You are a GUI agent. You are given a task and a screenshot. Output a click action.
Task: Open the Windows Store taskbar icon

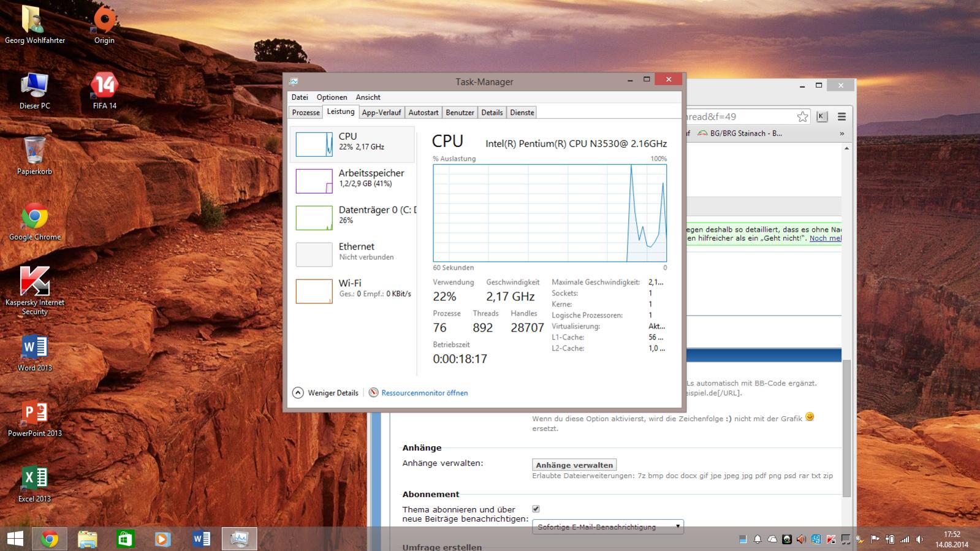(125, 539)
